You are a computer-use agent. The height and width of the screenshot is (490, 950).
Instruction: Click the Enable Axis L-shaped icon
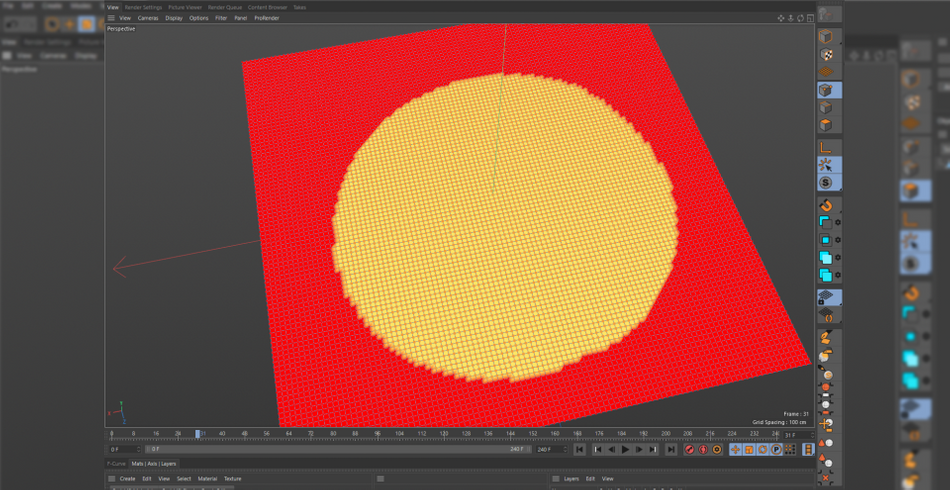pyautogui.click(x=825, y=147)
